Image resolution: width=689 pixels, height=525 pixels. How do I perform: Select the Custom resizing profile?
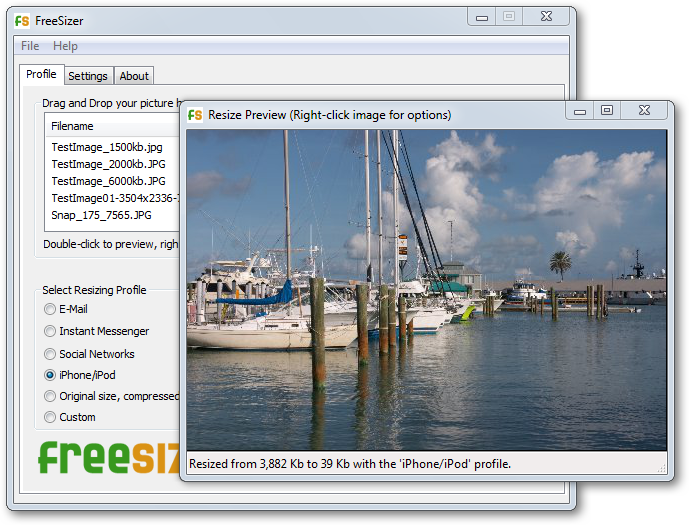[x=50, y=417]
